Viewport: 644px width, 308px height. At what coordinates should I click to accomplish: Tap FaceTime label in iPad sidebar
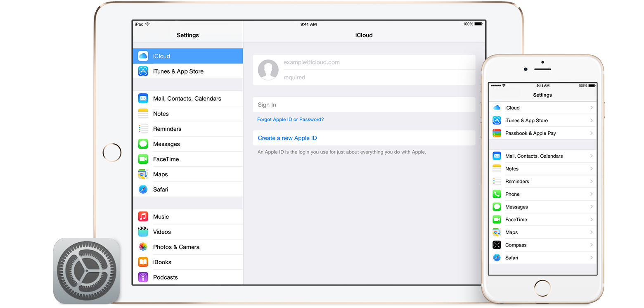click(x=166, y=159)
